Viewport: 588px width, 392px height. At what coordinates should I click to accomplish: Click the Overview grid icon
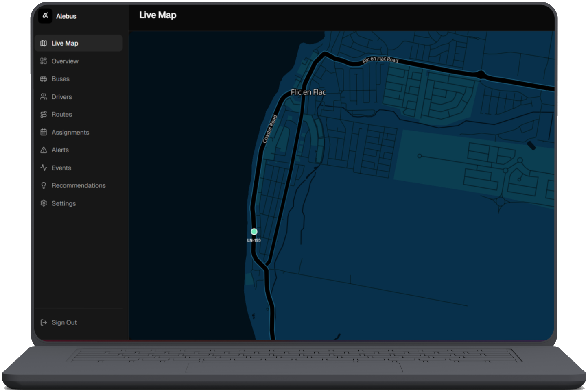pyautogui.click(x=44, y=61)
